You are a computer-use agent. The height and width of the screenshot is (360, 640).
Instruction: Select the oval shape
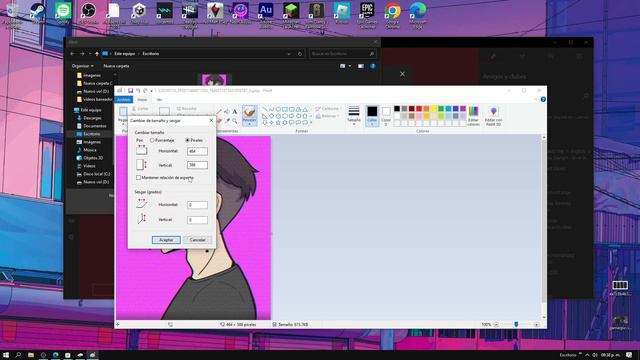(278, 109)
